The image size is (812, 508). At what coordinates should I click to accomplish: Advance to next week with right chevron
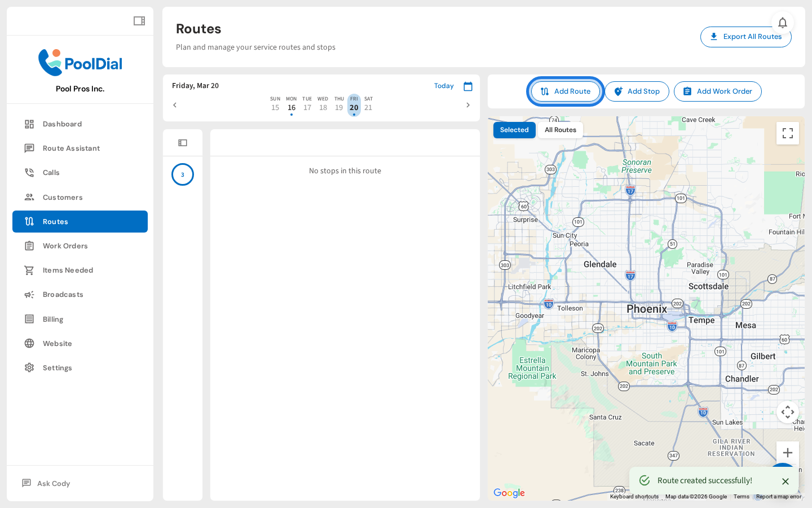pos(468,105)
